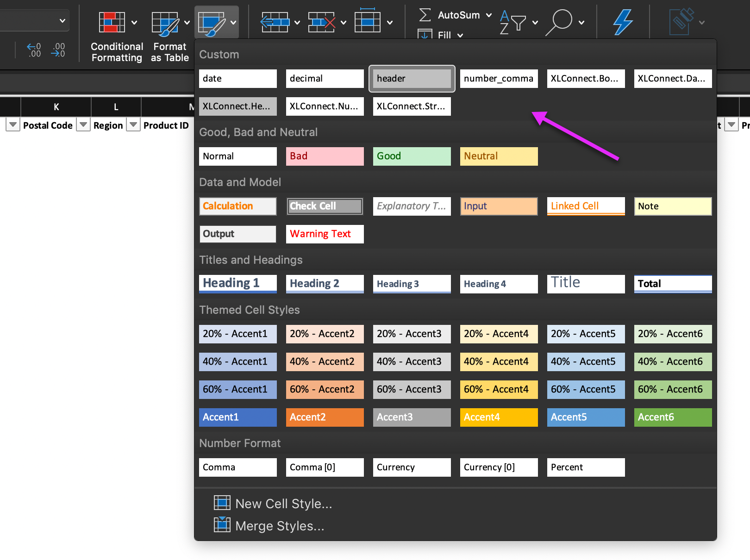Apply the Heading 1 style
This screenshot has width=750, height=560.
coord(238,284)
